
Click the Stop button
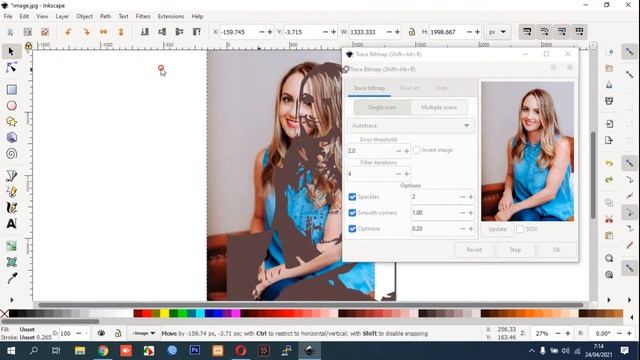click(x=515, y=250)
